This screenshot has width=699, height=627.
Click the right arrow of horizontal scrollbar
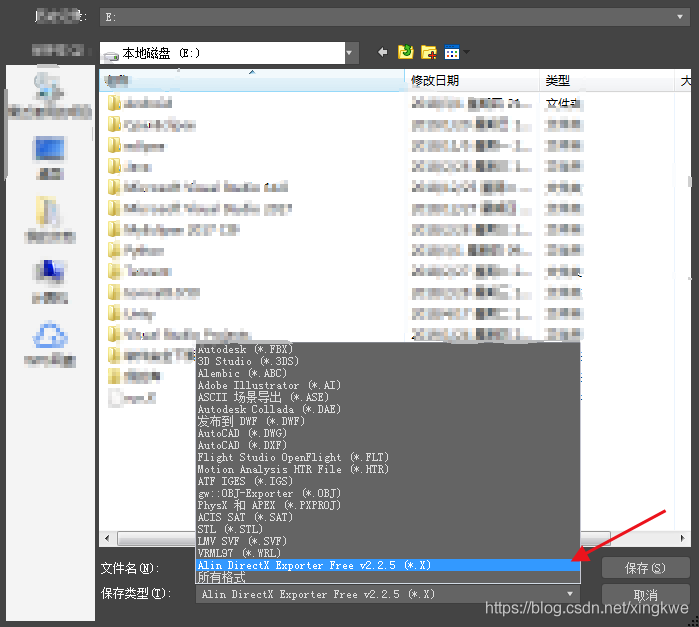tap(682, 538)
